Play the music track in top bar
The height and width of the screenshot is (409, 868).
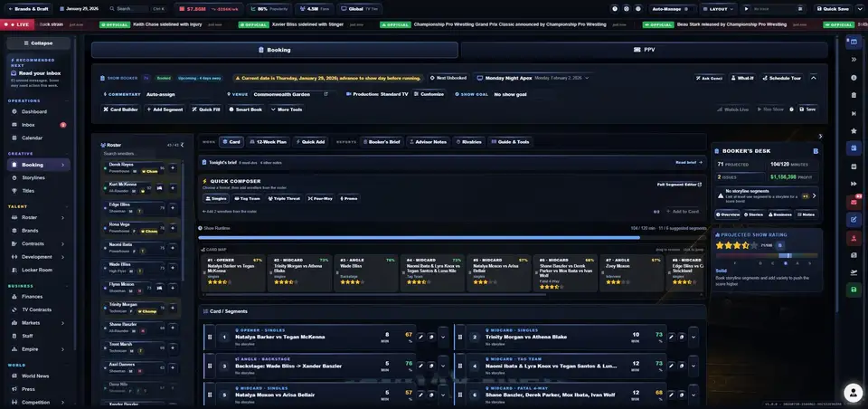747,9
